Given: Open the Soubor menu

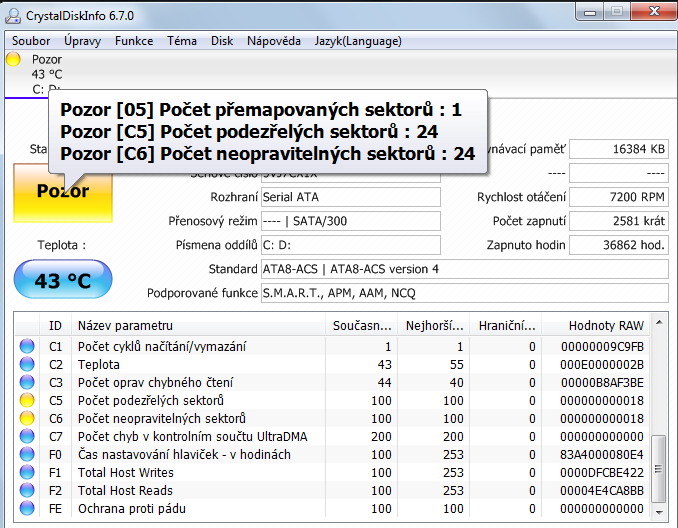Looking at the screenshot, I should (x=29, y=41).
